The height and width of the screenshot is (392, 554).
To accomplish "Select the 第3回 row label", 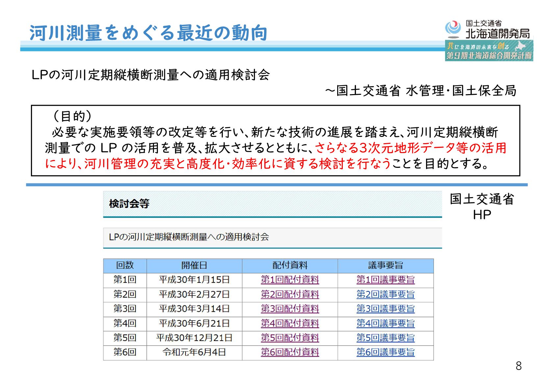I will coord(125,309).
